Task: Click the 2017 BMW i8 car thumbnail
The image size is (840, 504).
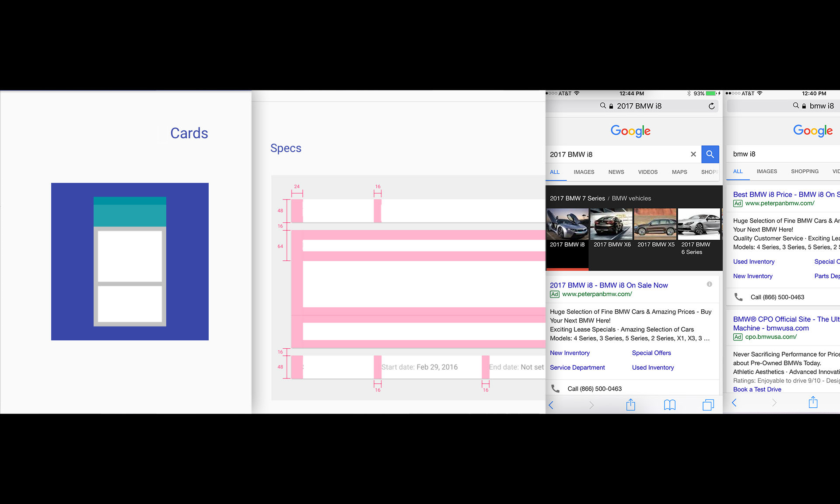Action: (567, 224)
